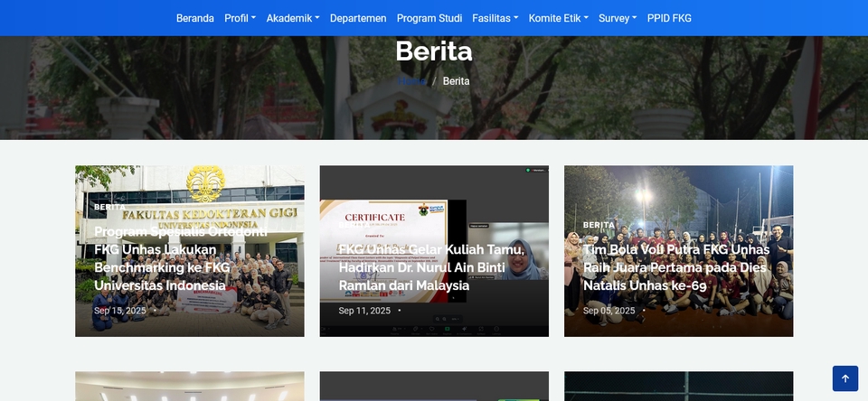Viewport: 868px width, 401px height.
Task: Open article about Ortodonti Benchmarking ke FKG UI
Action: pyautogui.click(x=181, y=259)
